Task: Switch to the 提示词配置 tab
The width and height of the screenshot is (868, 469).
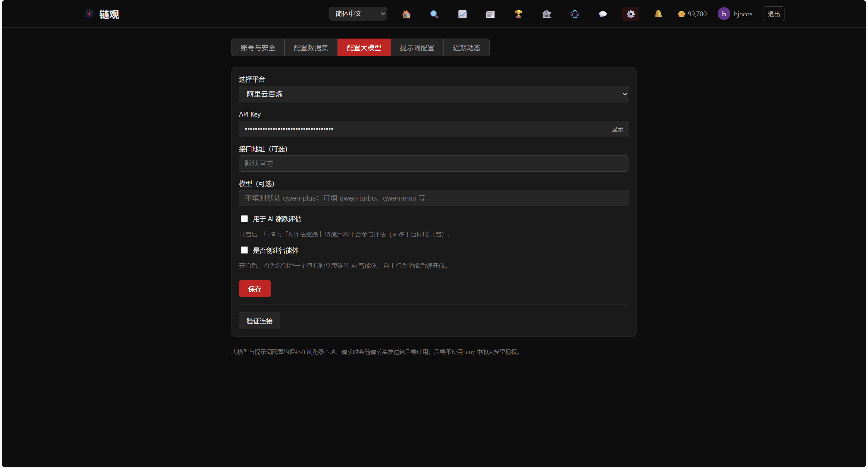Action: point(417,48)
